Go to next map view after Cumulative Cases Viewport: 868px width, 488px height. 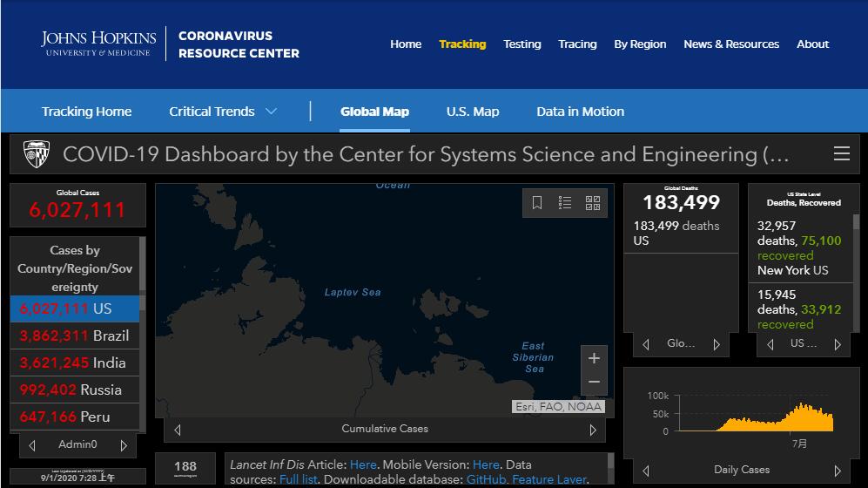593,430
